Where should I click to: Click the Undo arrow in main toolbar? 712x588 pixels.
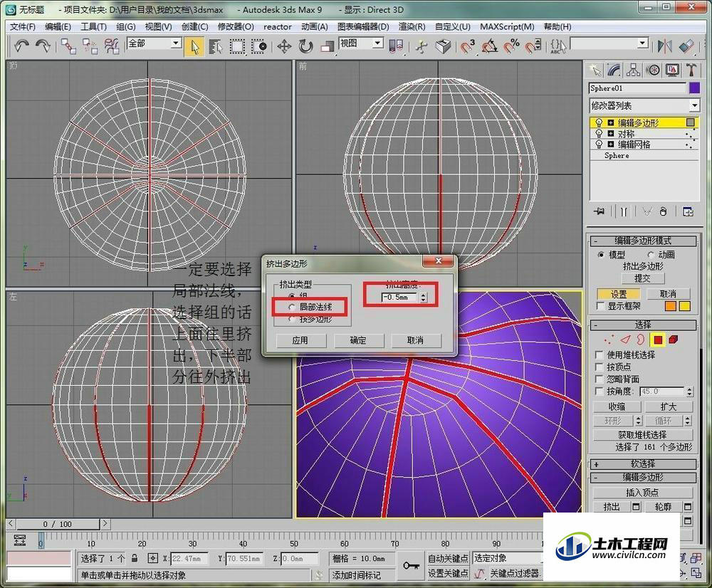click(21, 46)
